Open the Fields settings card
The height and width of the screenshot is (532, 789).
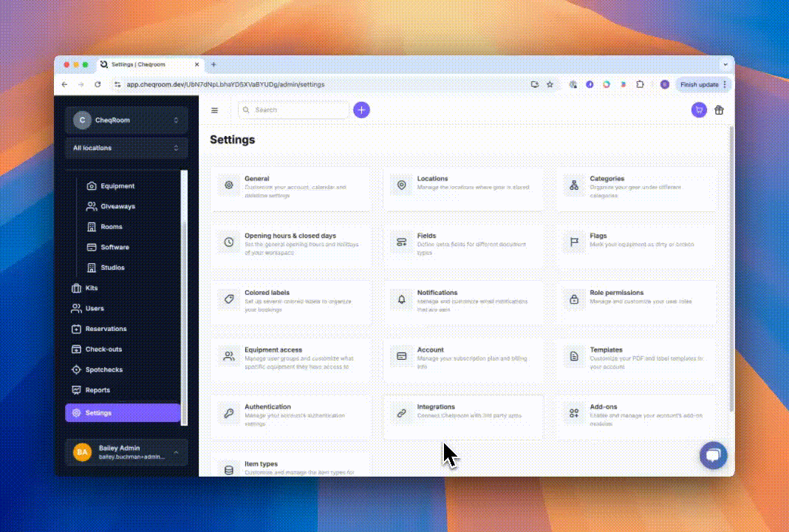pos(463,246)
